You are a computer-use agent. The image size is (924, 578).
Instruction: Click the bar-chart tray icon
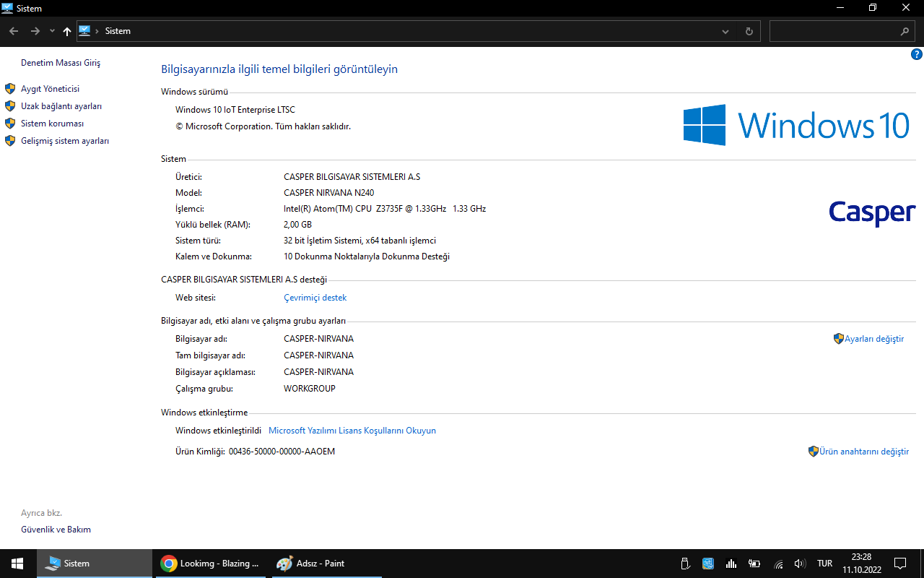(731, 564)
